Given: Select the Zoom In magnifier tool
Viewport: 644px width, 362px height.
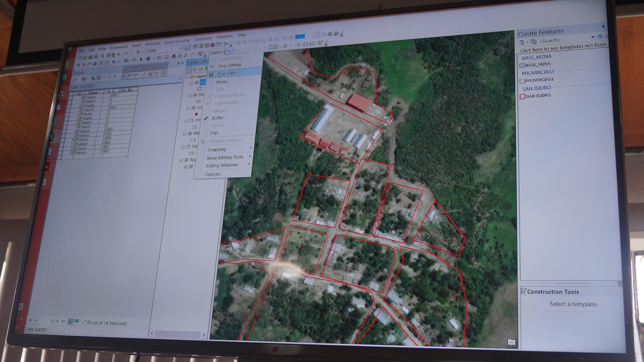Looking at the screenshot, I should [78, 65].
